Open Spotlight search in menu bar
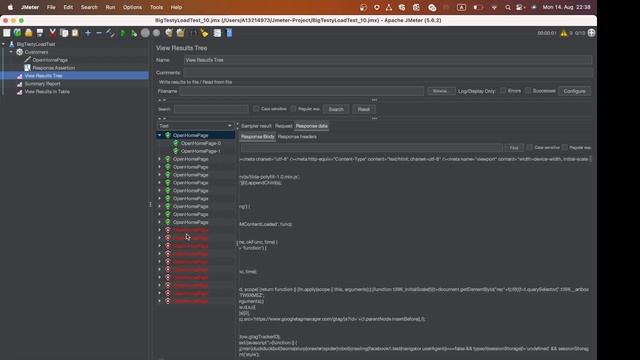Screen dimensions: 640x360 507,7
